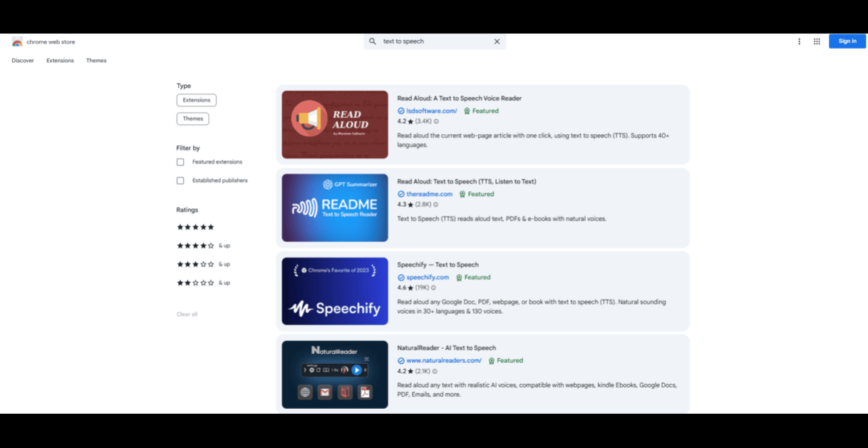The height and width of the screenshot is (448, 868).
Task: Open the Speechify thumbnail image
Action: pyautogui.click(x=335, y=291)
